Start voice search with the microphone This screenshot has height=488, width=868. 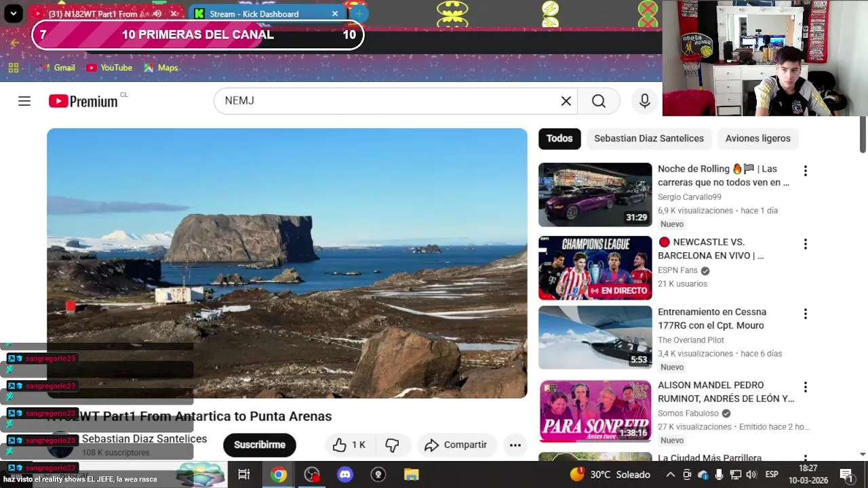[645, 101]
